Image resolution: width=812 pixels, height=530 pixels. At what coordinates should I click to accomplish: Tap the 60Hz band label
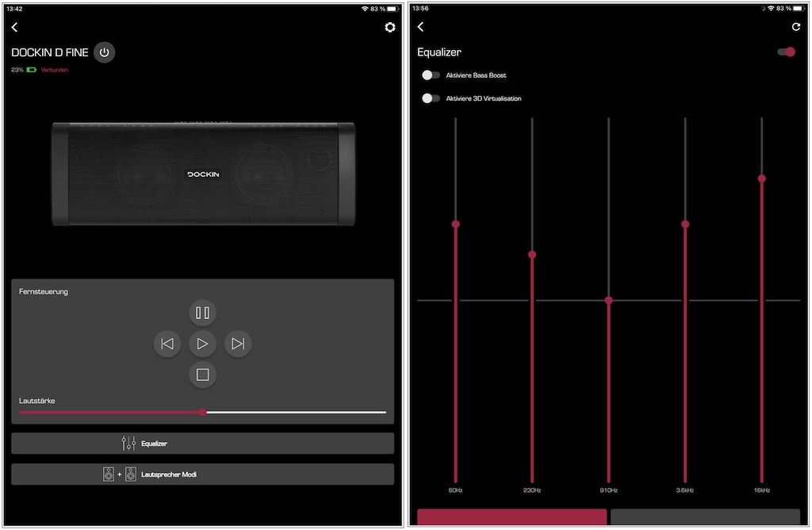coord(455,490)
